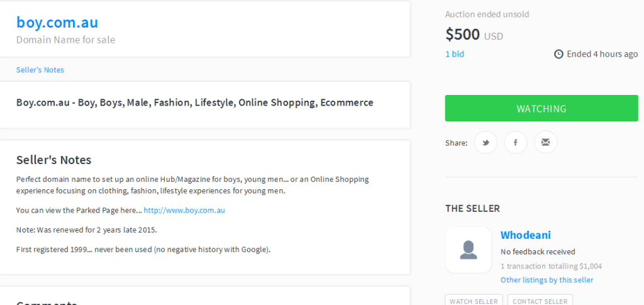Click the Seller's Notes heading
The width and height of the screenshot is (644, 305).
tap(54, 160)
